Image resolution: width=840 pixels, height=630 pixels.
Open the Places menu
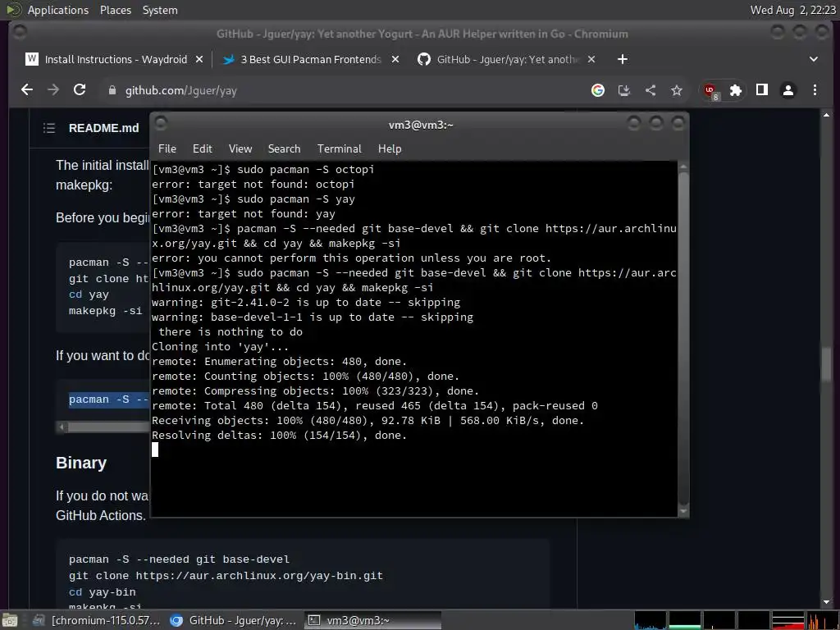115,10
